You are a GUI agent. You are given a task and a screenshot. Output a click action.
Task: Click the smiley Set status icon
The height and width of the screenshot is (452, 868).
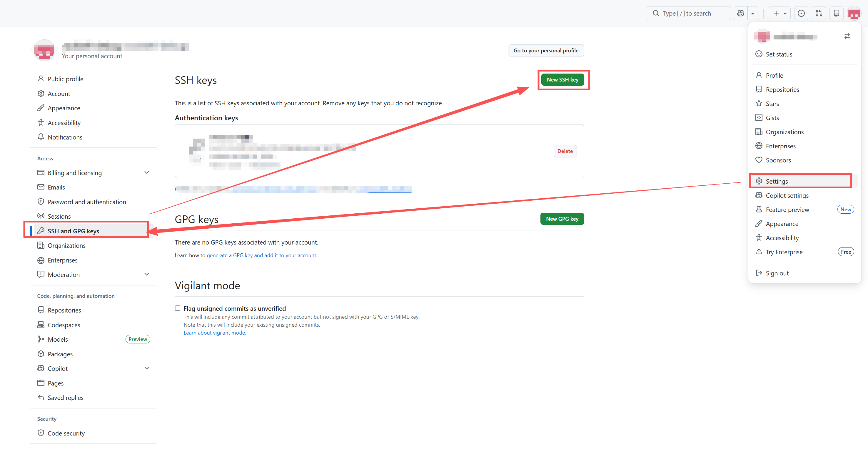coord(759,54)
